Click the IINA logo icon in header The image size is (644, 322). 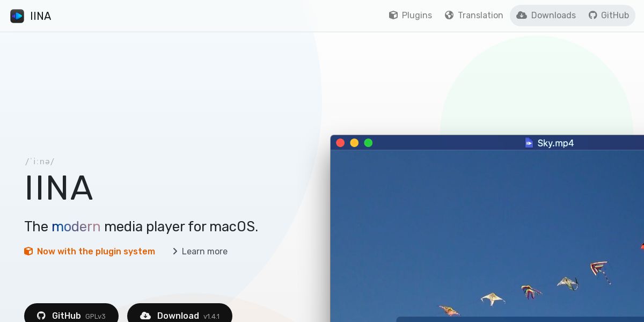tap(17, 16)
